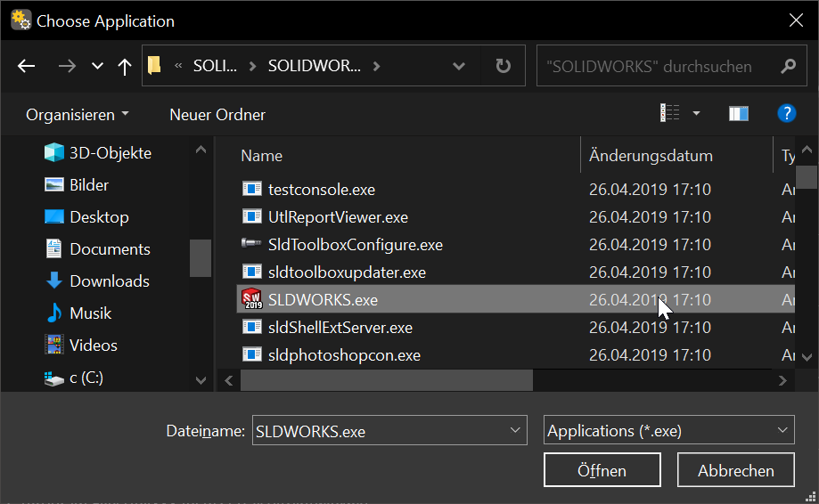
Task: Sort by Änderungsdatum column header
Action: (x=651, y=156)
